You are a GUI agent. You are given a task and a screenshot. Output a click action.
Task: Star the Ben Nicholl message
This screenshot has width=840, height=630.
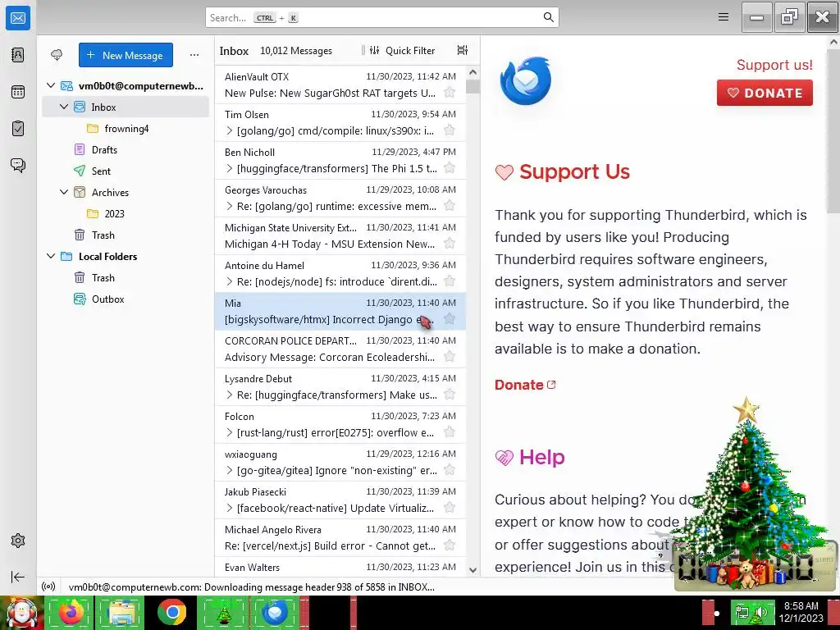point(450,168)
